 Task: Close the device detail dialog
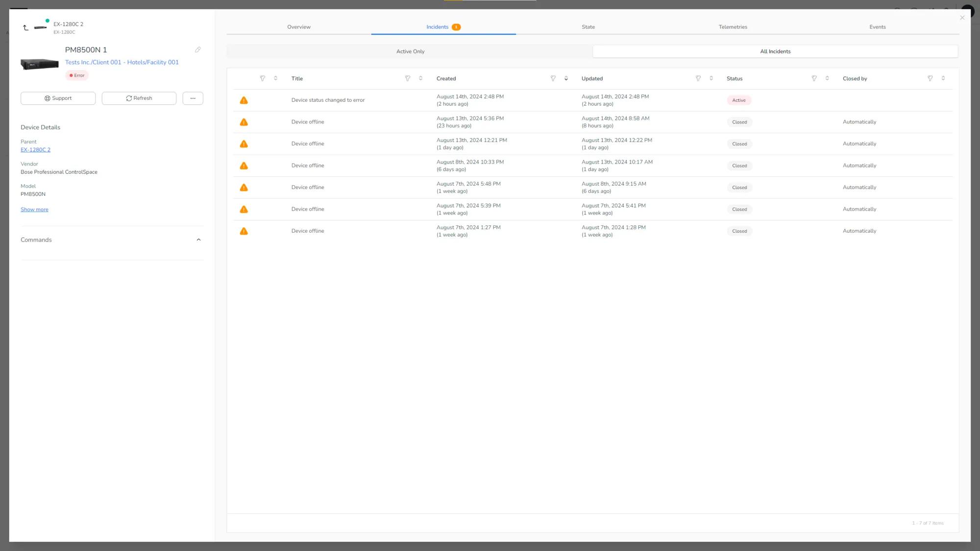tap(962, 18)
